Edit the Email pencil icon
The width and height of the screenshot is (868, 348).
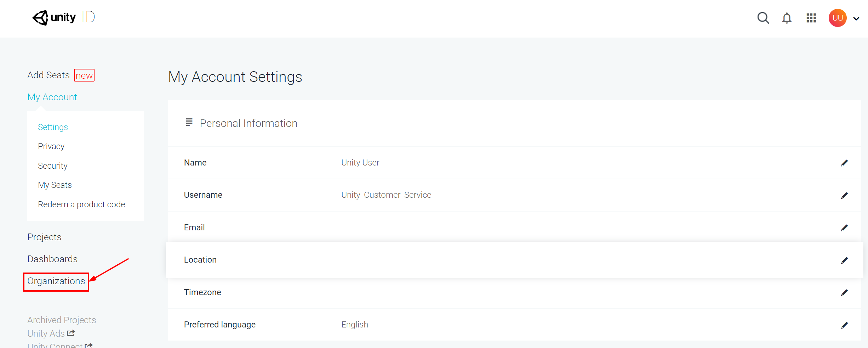point(844,228)
